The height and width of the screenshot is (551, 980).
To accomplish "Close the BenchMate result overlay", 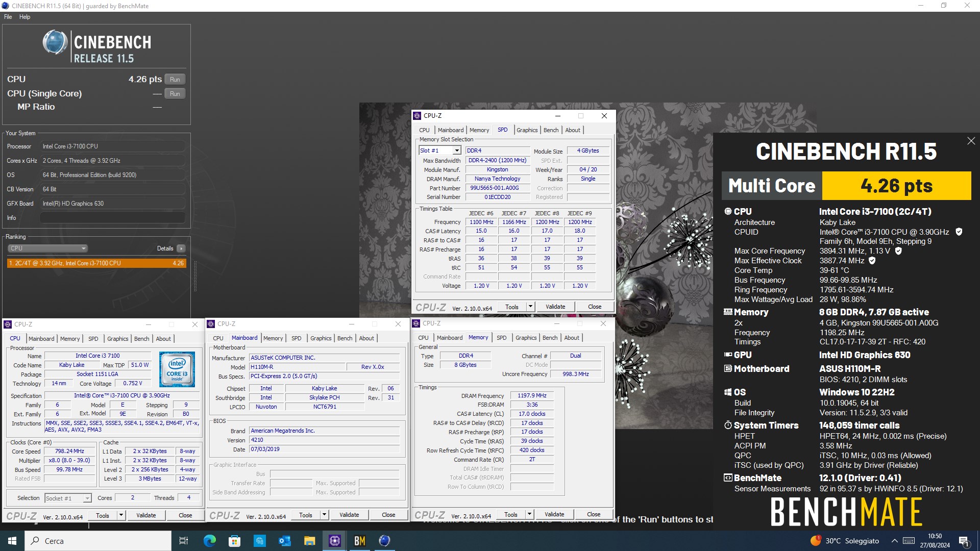I will 971,141.
